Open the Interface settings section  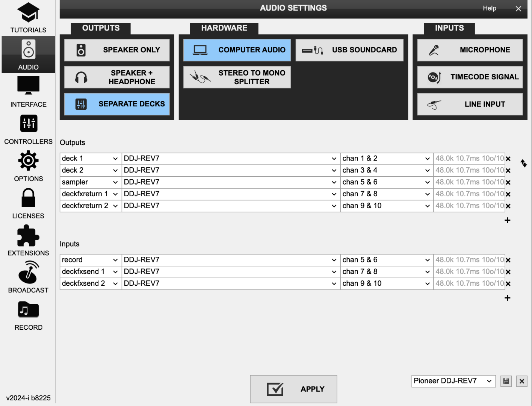[28, 92]
